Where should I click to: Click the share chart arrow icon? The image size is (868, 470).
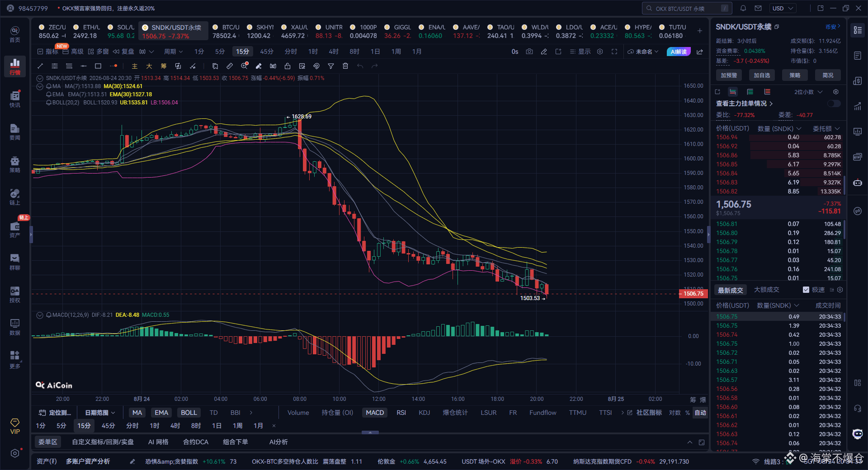click(x=700, y=52)
